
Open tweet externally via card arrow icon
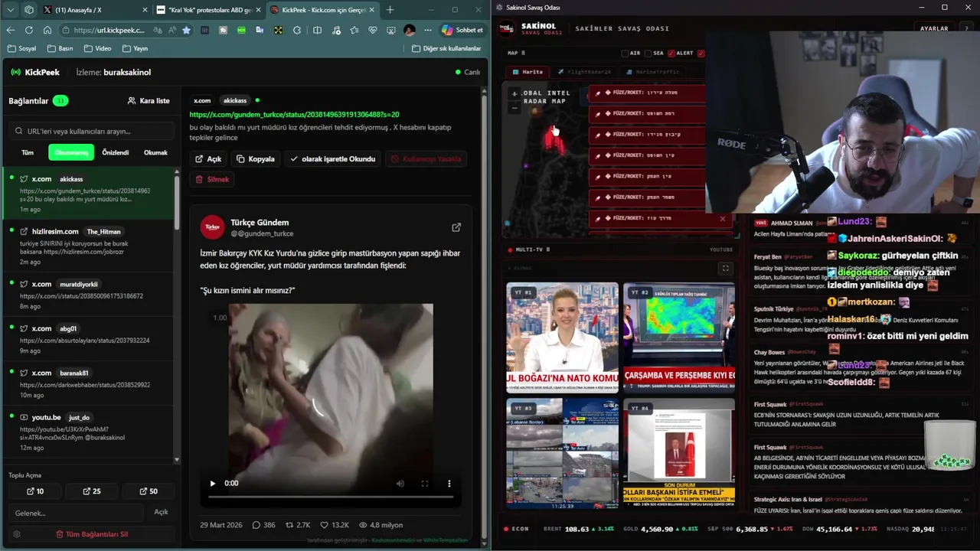pos(456,227)
